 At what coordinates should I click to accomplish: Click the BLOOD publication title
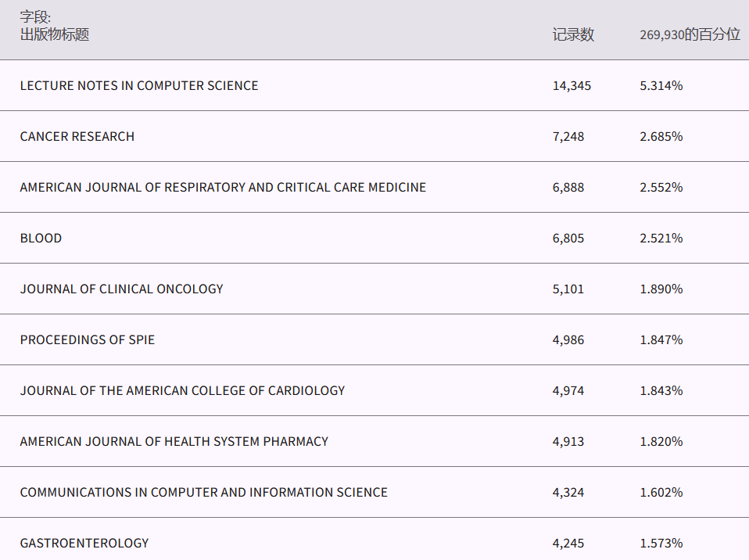point(41,238)
